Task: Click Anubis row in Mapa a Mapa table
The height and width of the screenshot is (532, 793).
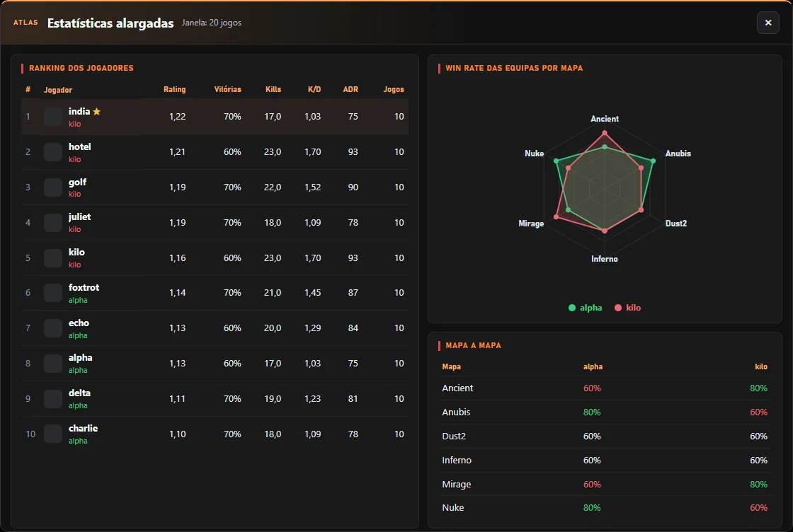Action: (x=605, y=412)
